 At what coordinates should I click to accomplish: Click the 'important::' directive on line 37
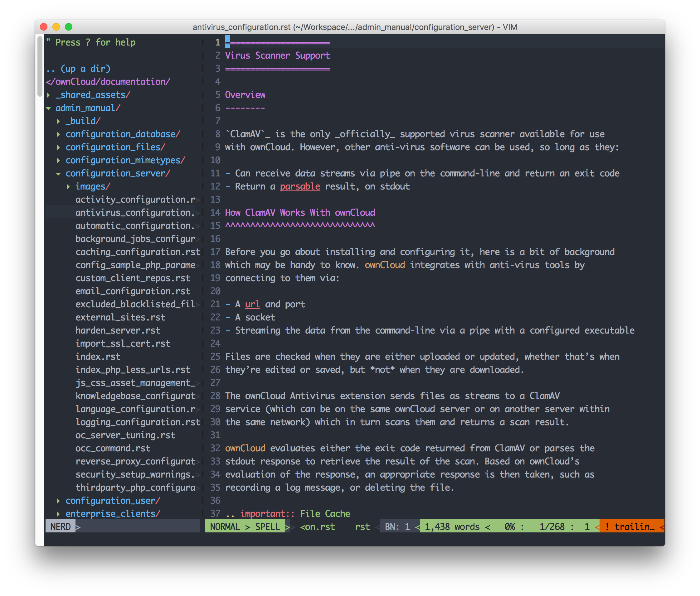click(x=267, y=514)
